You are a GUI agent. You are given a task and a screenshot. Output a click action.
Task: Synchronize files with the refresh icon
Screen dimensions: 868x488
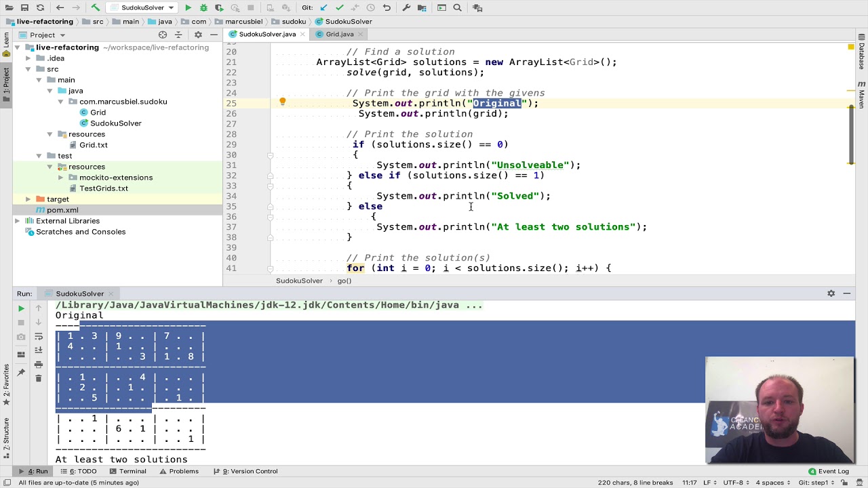(40, 7)
